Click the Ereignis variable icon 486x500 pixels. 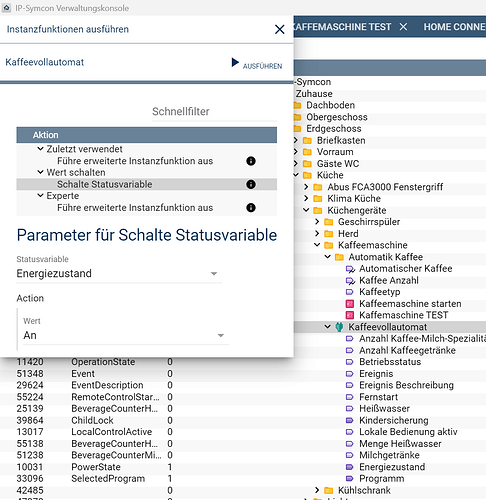[349, 374]
